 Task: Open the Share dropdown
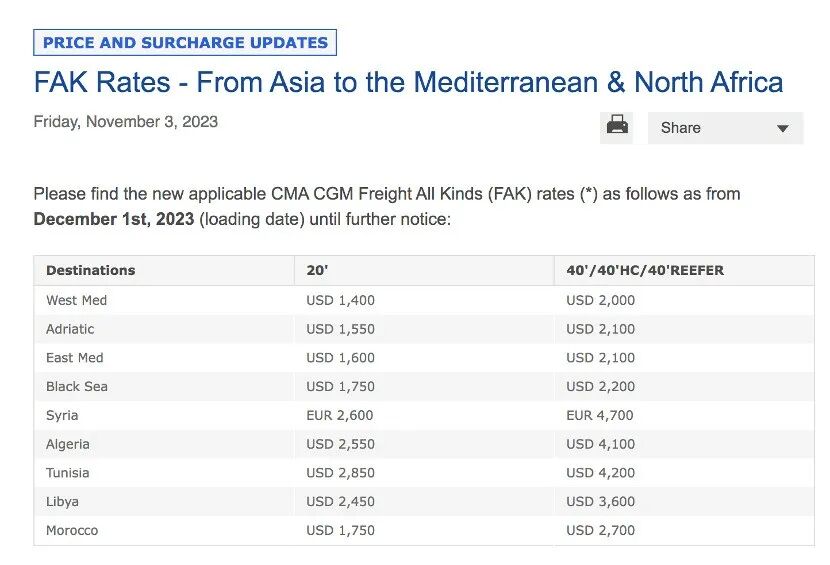pyautogui.click(x=725, y=128)
